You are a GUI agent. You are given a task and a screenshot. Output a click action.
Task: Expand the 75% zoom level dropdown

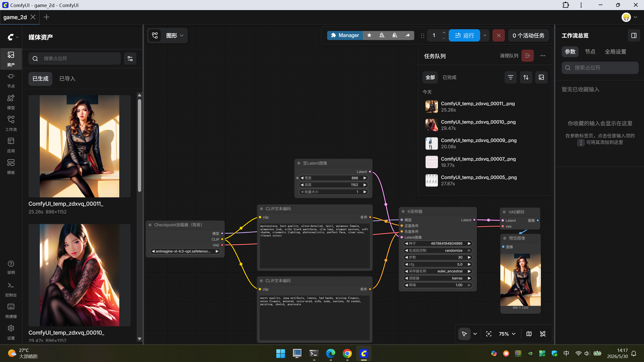click(507, 334)
